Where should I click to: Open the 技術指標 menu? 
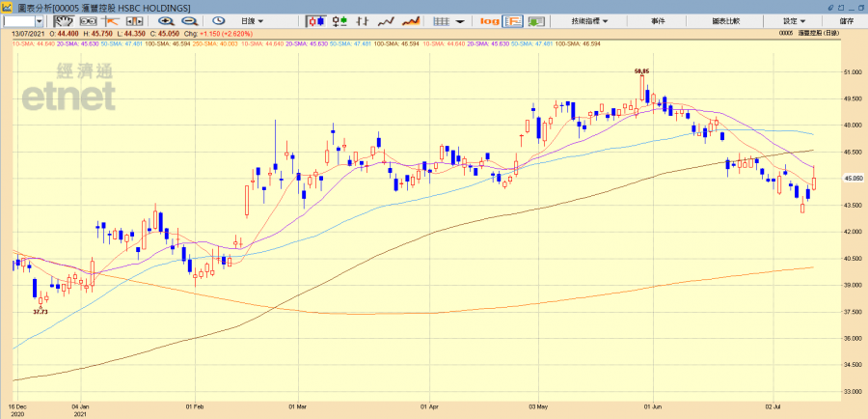click(587, 20)
